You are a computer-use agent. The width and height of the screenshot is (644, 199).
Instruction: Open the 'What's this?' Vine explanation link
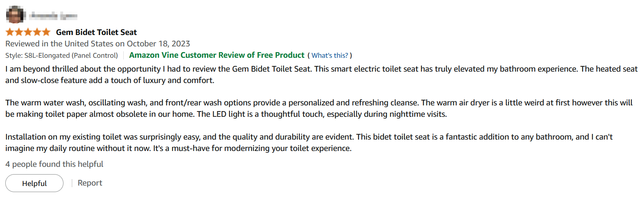click(330, 55)
